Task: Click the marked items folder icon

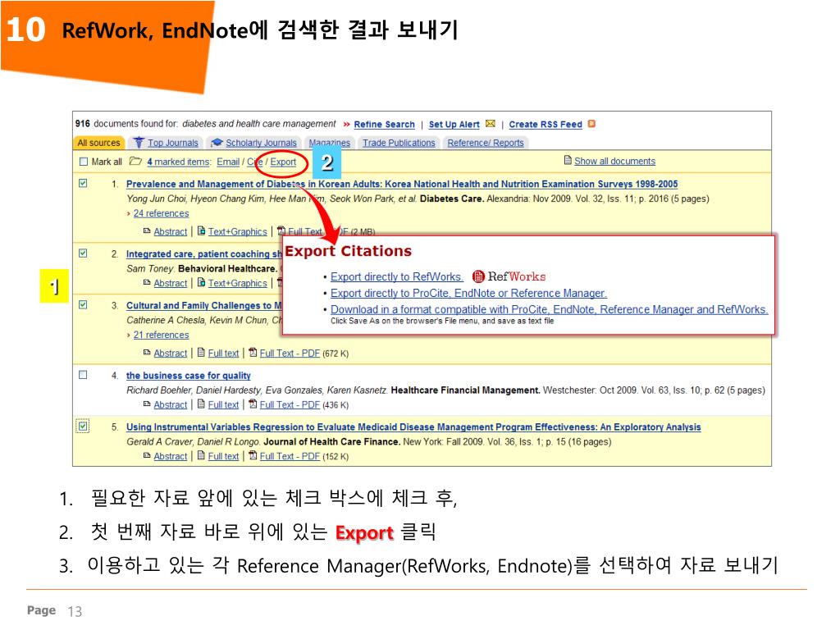Action: point(135,162)
